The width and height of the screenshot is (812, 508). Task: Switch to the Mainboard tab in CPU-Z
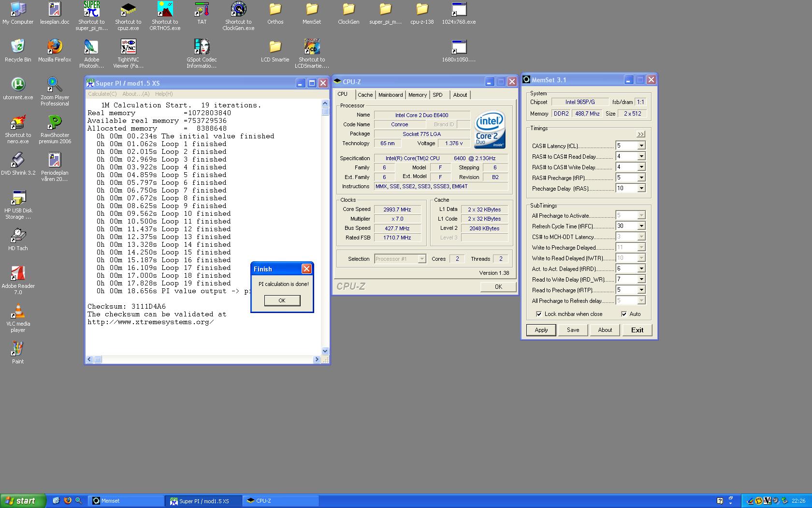391,95
